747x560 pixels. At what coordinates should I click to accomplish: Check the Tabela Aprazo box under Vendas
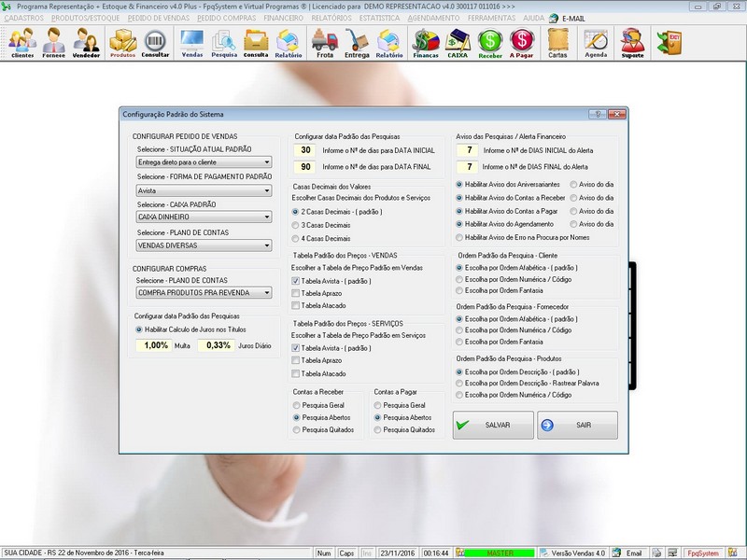click(296, 293)
